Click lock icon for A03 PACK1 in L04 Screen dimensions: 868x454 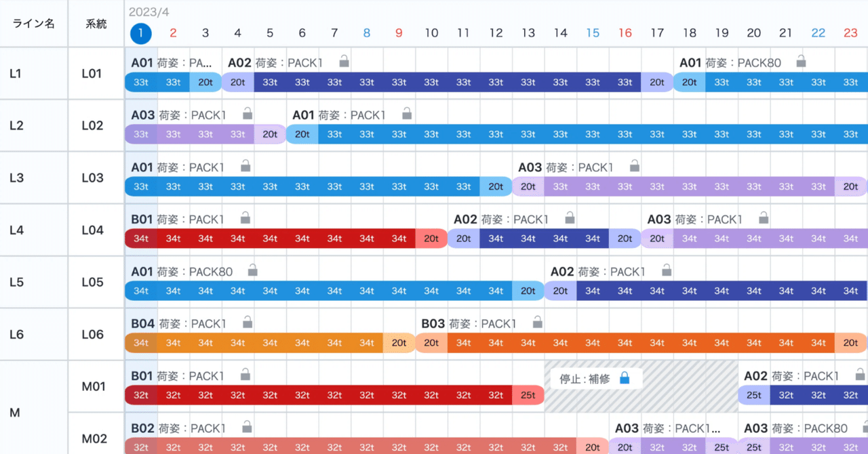(764, 218)
